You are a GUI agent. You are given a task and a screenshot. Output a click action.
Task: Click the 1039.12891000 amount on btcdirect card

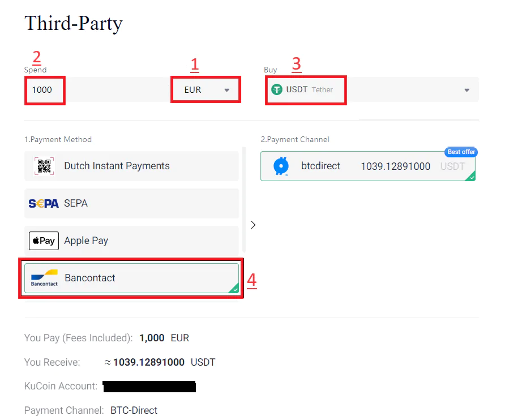[396, 166]
